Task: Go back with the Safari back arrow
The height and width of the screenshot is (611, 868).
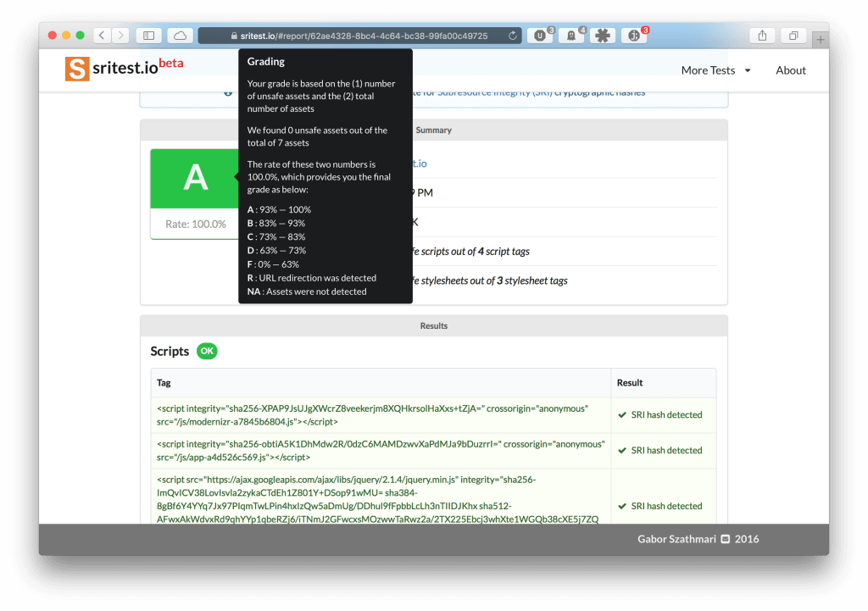Action: coord(102,36)
